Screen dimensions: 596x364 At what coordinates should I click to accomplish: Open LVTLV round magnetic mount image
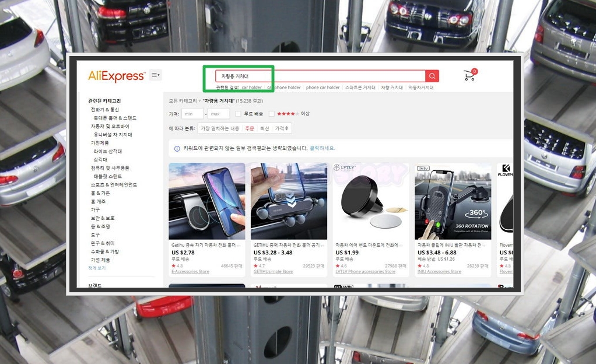click(371, 201)
